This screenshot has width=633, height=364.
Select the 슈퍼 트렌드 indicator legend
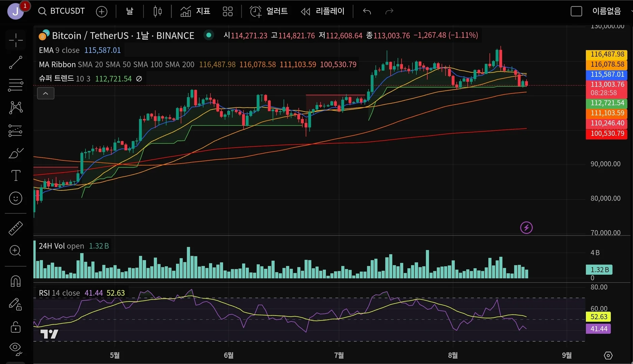click(x=64, y=79)
